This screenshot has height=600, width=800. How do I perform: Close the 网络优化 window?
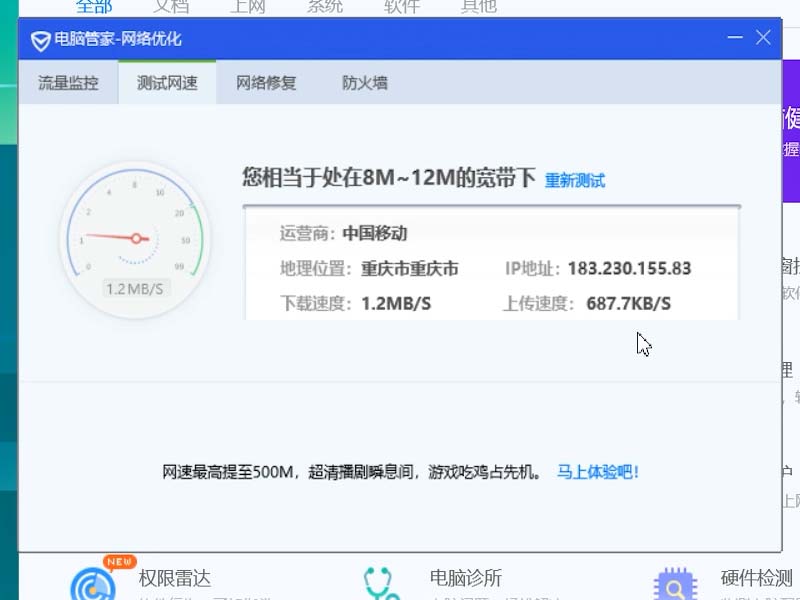[x=763, y=37]
